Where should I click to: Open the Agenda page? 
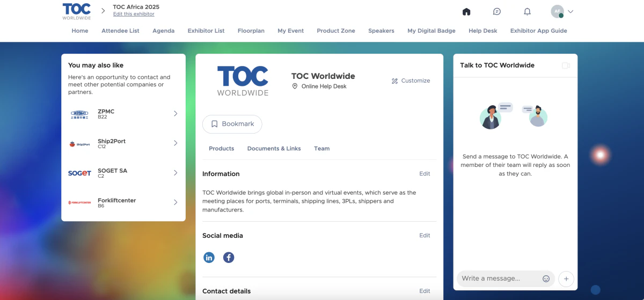pos(163,31)
